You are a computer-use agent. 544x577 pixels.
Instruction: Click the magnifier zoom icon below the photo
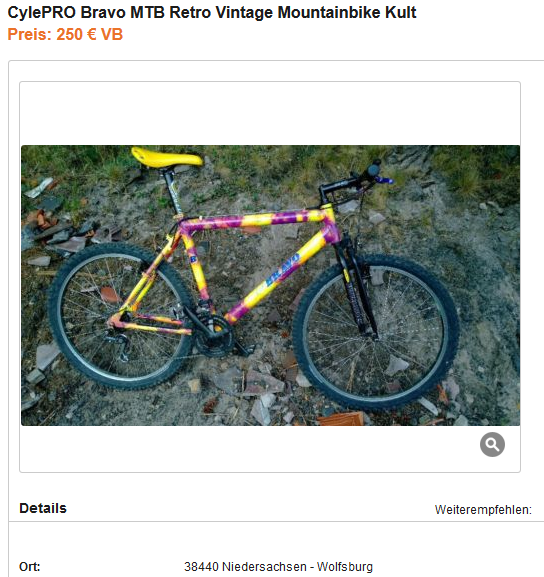[x=492, y=444]
